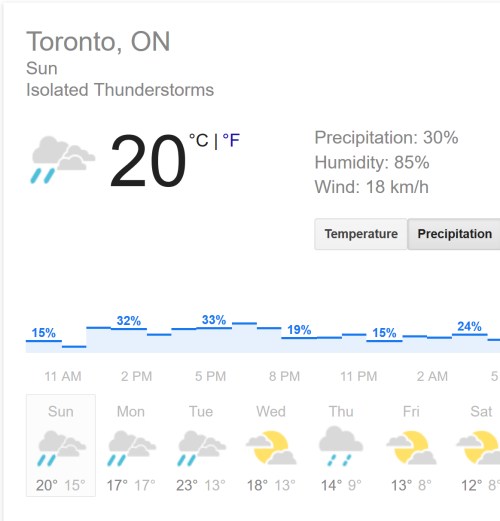The height and width of the screenshot is (521, 500).
Task: Select the Thu forecast day
Action: pyautogui.click(x=341, y=445)
